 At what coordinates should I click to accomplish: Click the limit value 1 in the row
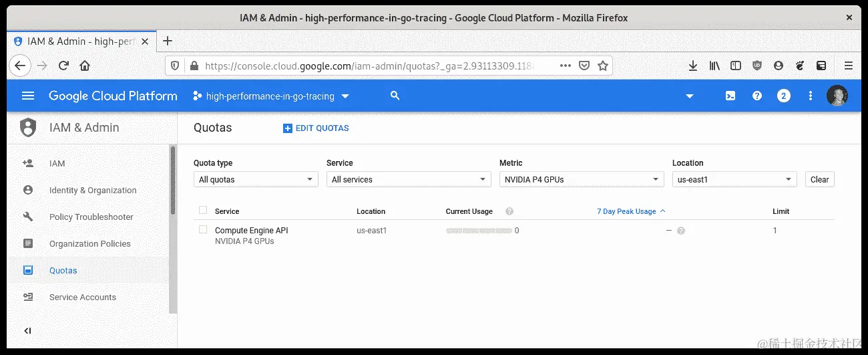(x=775, y=231)
